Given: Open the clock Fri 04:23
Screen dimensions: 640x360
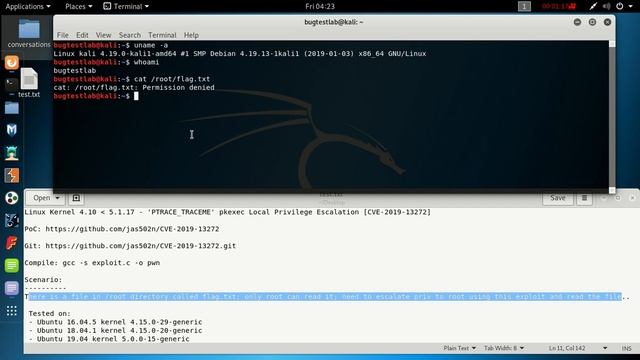Looking at the screenshot, I should click(x=320, y=6).
